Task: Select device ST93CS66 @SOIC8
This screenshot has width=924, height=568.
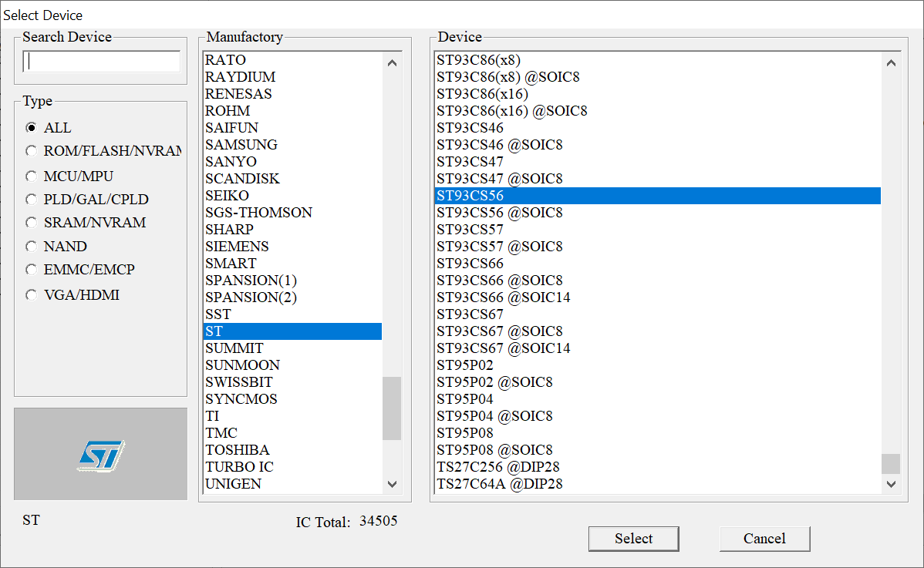Action: coord(658,281)
